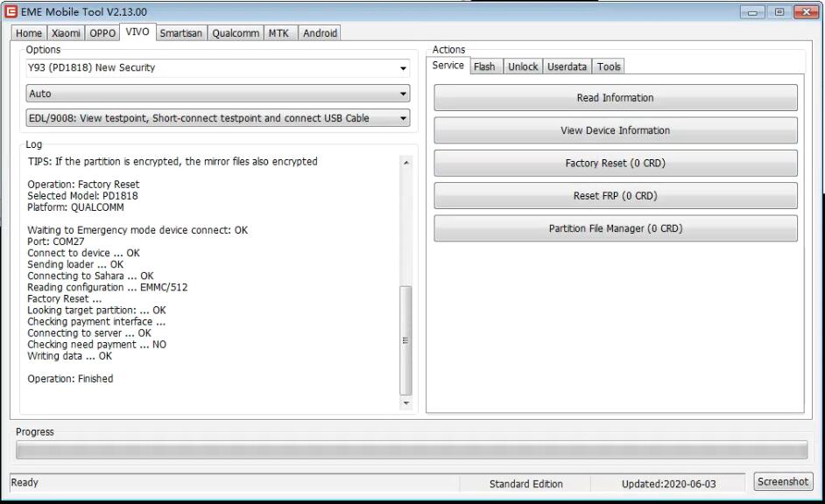Image resolution: width=825 pixels, height=504 pixels.
Task: Open Partition File Manager (0 CRD)
Action: [615, 228]
